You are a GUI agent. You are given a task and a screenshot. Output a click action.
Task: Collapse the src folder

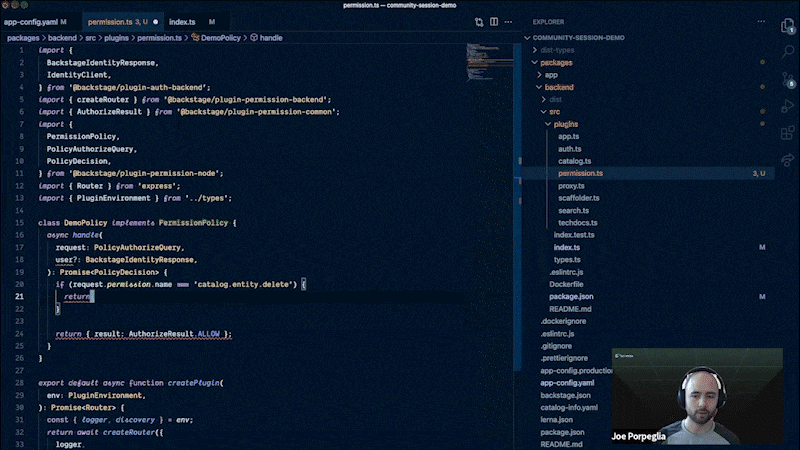pyautogui.click(x=554, y=112)
